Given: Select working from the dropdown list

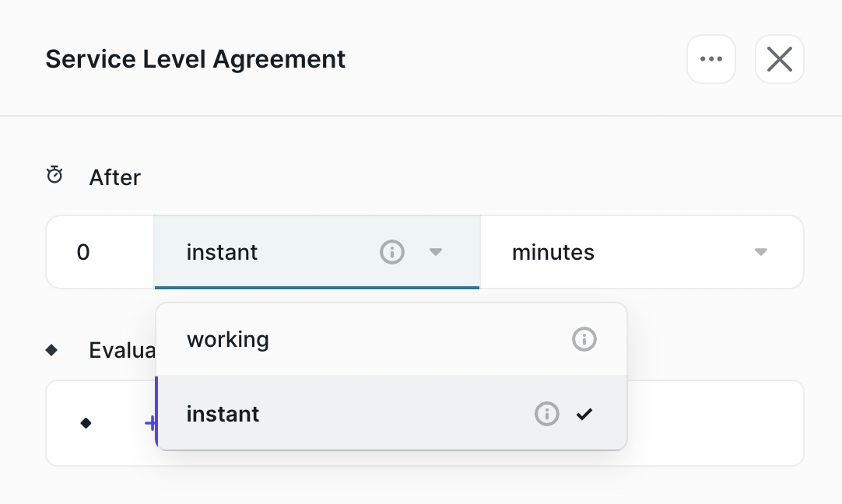Looking at the screenshot, I should click(x=391, y=339).
